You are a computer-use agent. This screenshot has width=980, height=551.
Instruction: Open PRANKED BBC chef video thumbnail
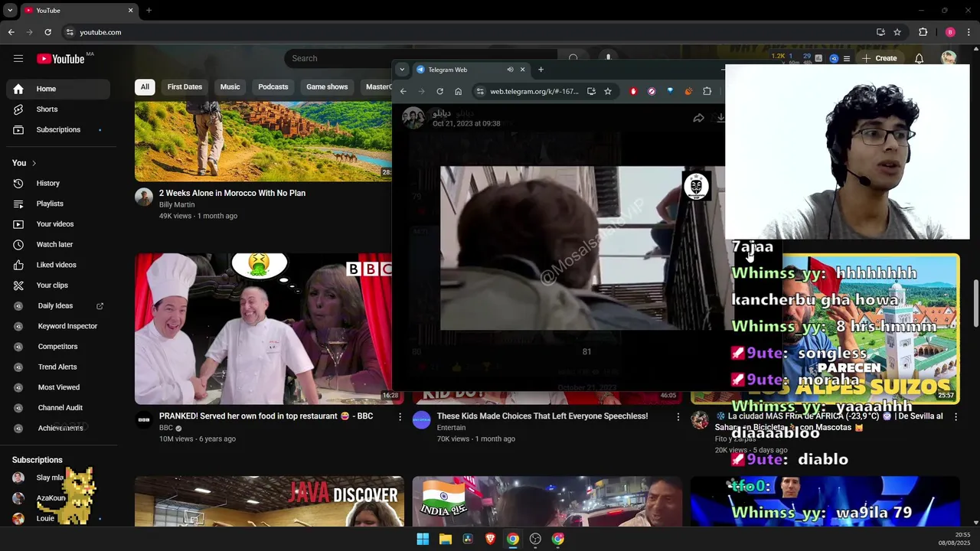(x=263, y=329)
